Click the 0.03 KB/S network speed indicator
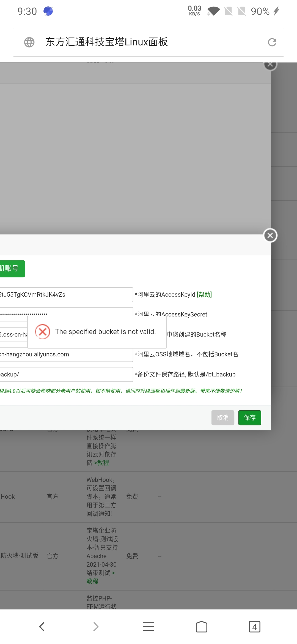Screen dimensions: 297x644 195,10
